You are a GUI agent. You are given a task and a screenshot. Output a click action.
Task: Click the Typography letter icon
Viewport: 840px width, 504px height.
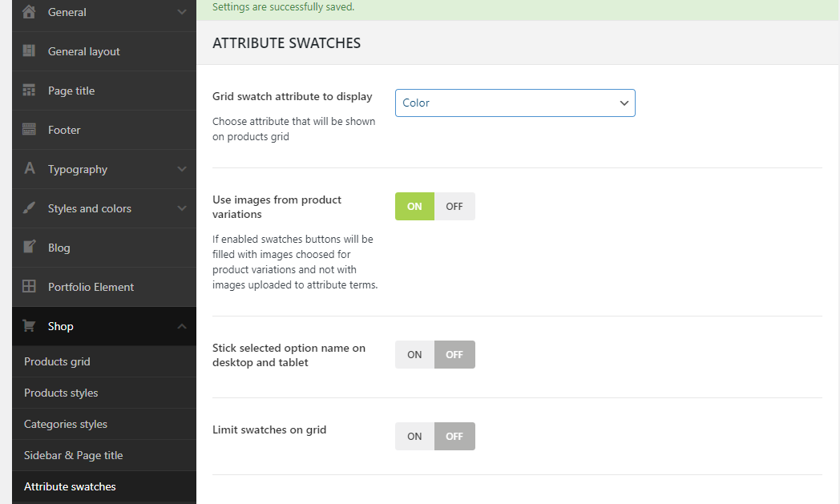(30, 169)
